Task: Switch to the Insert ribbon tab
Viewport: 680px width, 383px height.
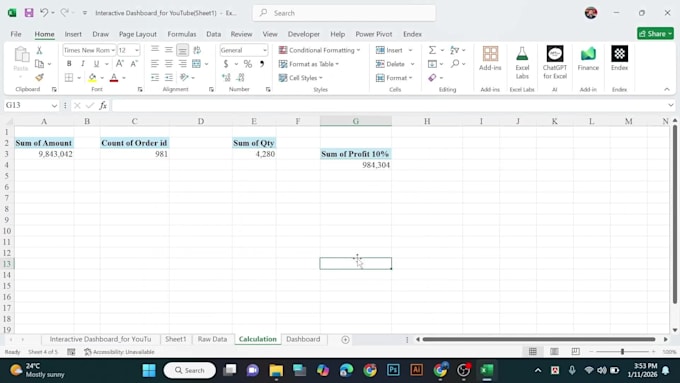Action: tap(73, 34)
